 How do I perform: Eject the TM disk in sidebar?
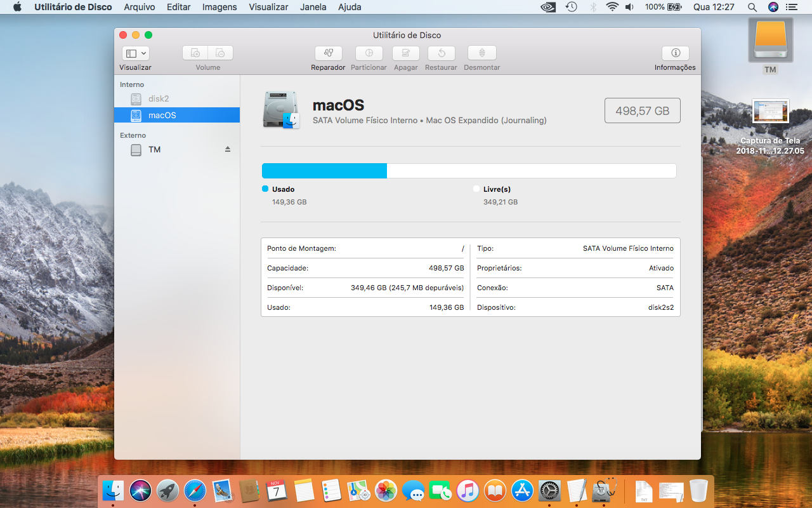point(228,149)
